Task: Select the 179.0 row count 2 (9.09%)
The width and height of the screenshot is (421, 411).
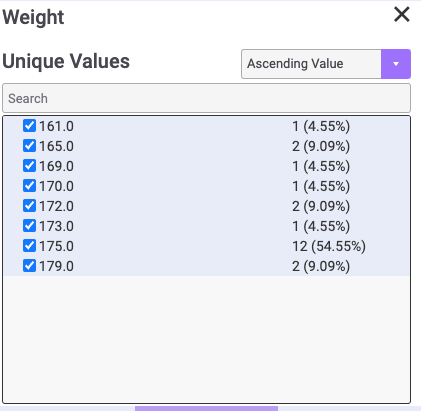Action: [321, 266]
